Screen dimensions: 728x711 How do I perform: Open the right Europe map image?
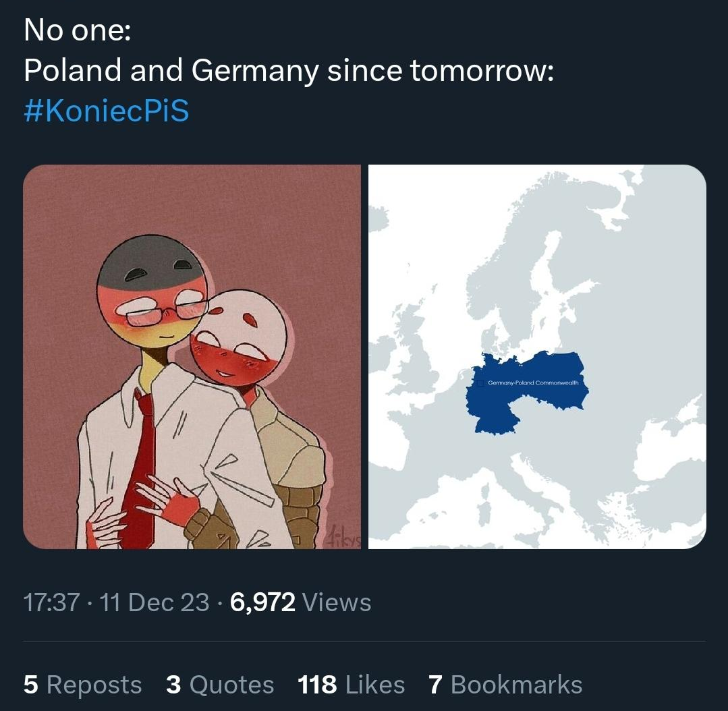coord(537,356)
